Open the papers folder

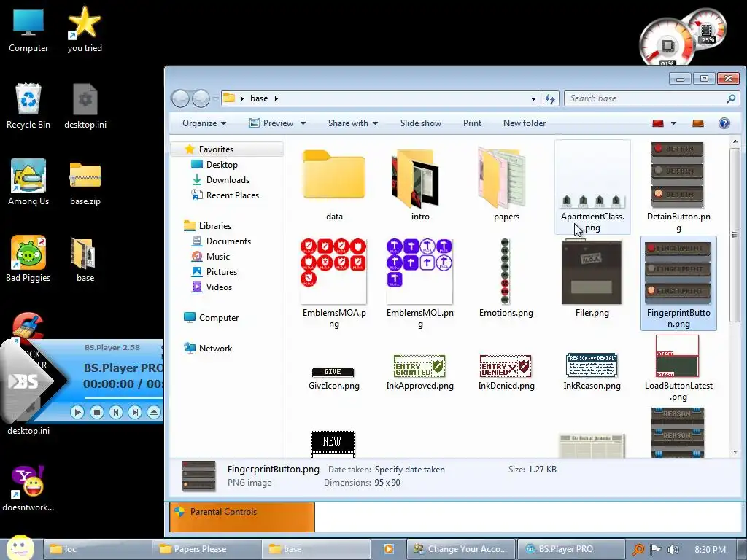(506, 183)
